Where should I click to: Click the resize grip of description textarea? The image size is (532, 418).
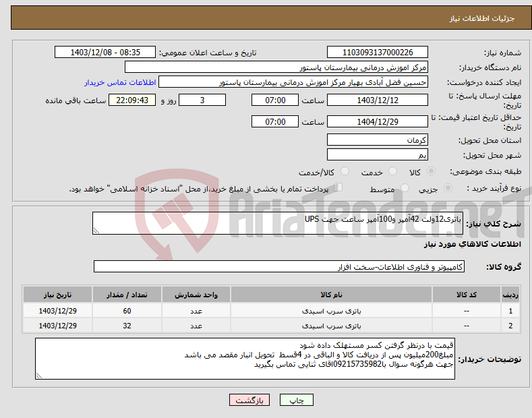(96, 231)
